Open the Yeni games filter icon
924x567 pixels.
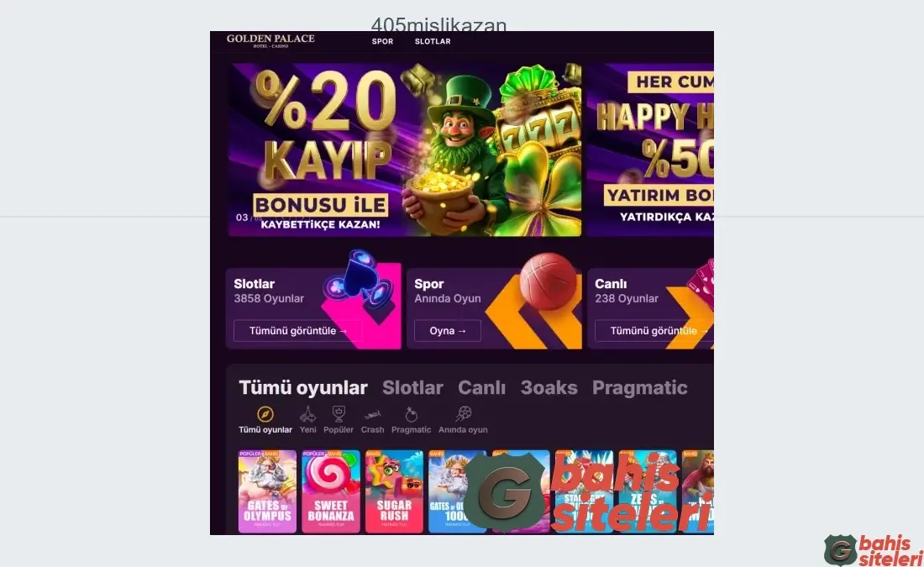307,414
